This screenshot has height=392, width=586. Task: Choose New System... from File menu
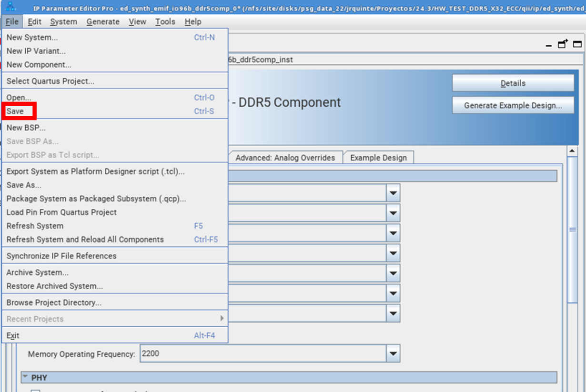[x=115, y=37]
